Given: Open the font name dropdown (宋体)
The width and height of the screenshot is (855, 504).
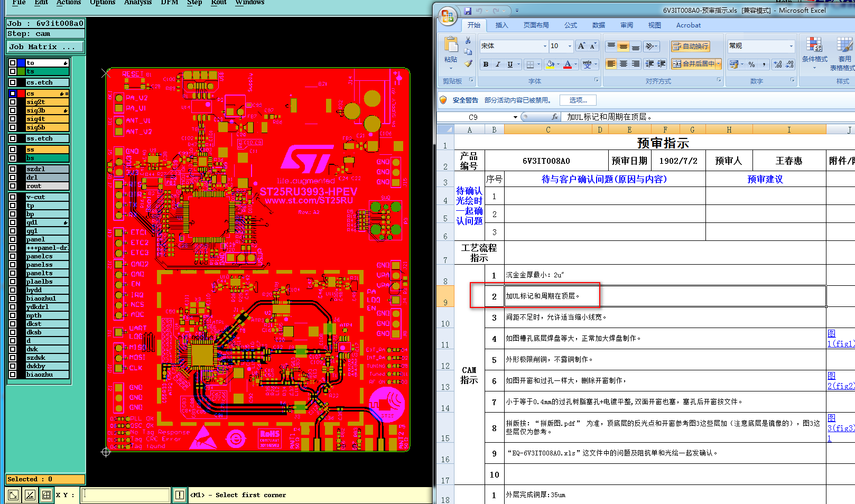Looking at the screenshot, I should 545,46.
